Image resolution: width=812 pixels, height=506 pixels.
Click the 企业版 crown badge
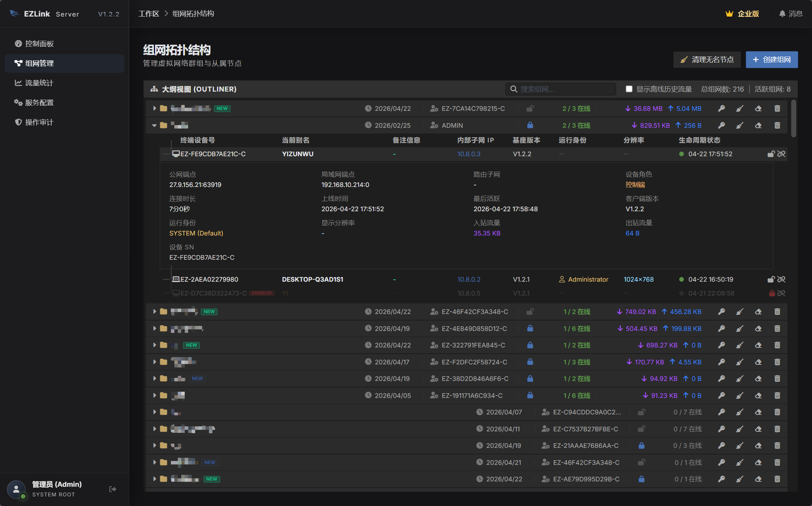742,13
